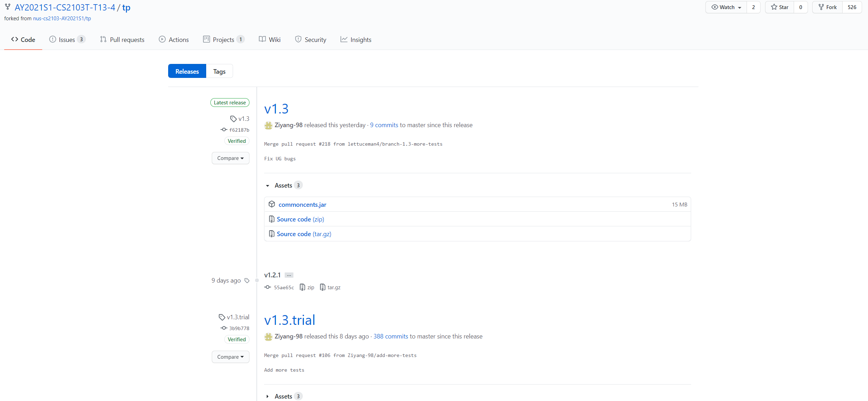Viewport: 868px width, 401px height.
Task: Click commit f62187b hash icon
Action: [x=224, y=130]
